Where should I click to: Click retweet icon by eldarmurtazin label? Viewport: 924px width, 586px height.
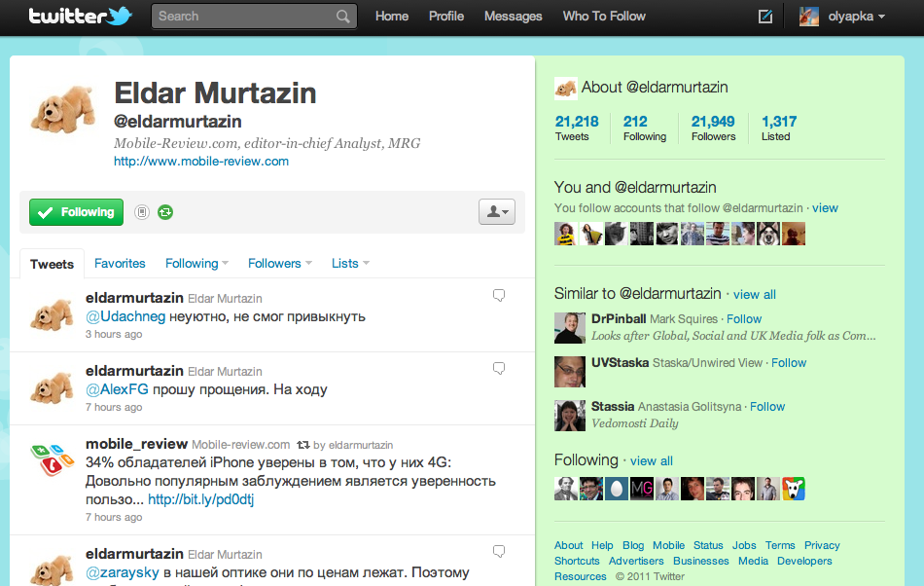coord(302,445)
